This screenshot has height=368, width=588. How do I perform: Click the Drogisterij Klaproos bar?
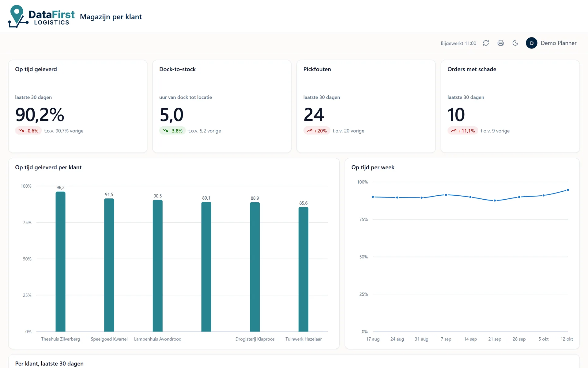(255, 267)
